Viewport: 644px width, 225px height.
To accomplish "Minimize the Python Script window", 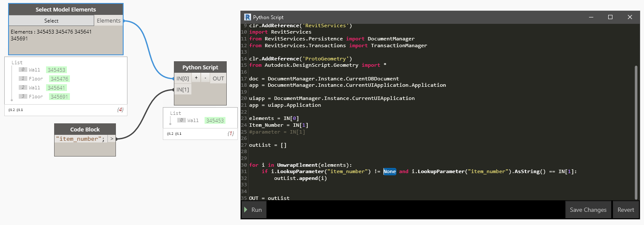I will pyautogui.click(x=591, y=17).
